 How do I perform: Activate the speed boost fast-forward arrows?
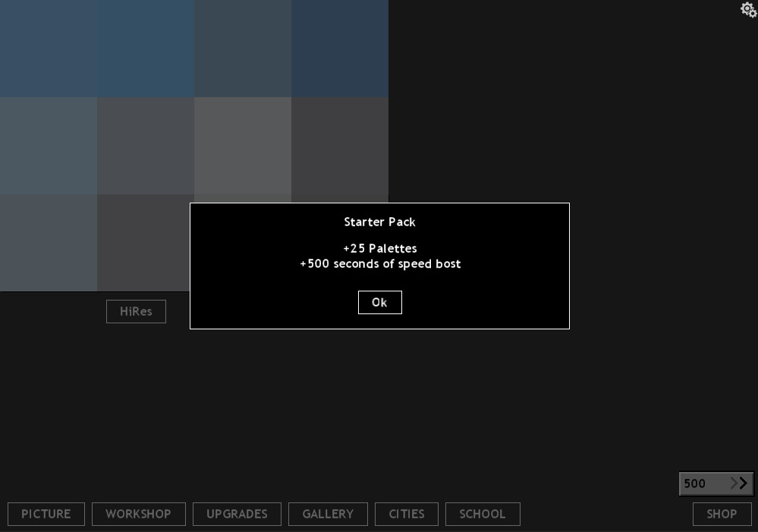pyautogui.click(x=736, y=483)
